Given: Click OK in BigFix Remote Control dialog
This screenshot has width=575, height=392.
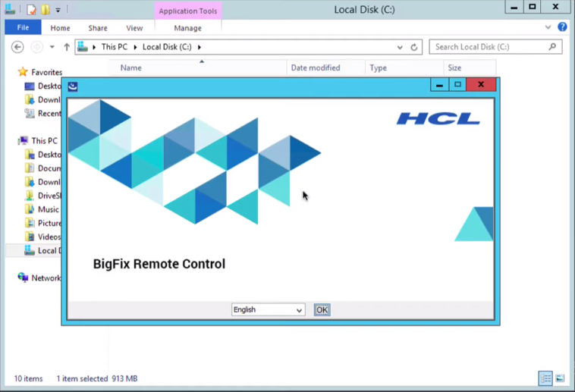Looking at the screenshot, I should click(322, 310).
